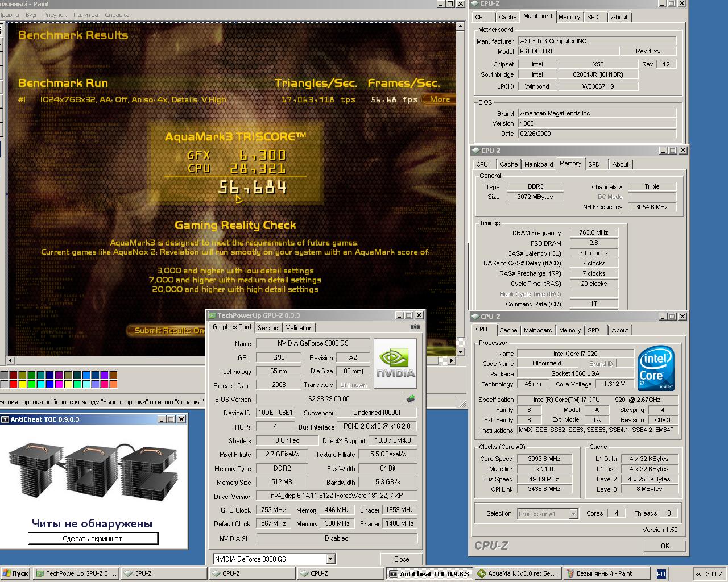
Task: Click the Memory Type DDR3 value
Action: point(535,186)
